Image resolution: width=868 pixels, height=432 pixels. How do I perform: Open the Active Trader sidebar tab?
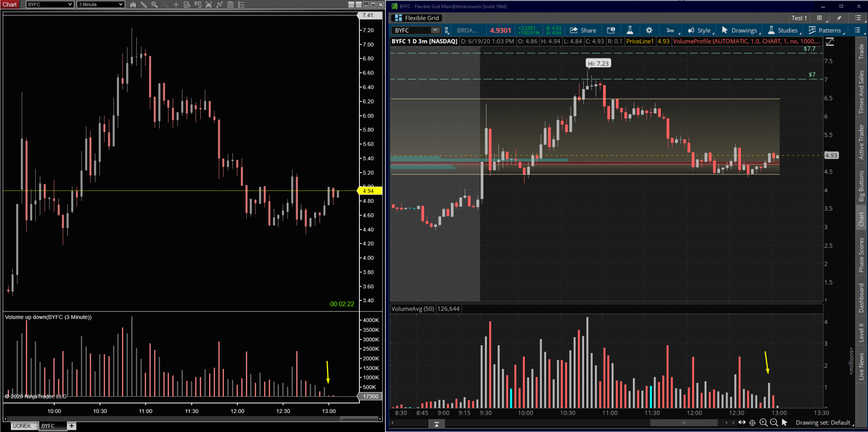tap(861, 142)
